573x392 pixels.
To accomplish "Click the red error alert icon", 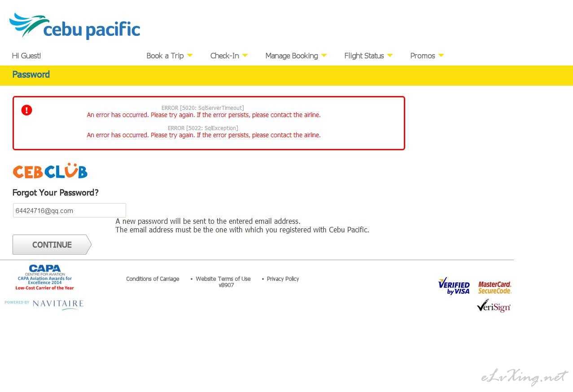I will coord(27,110).
